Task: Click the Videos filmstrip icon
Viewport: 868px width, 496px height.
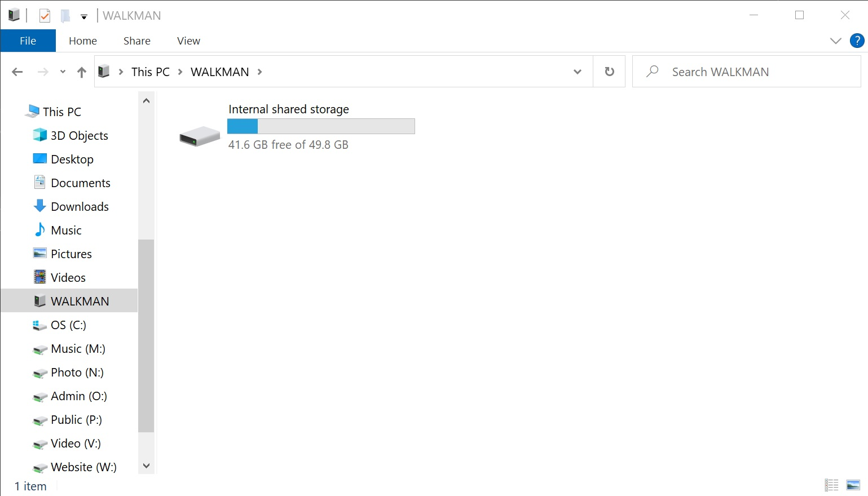Action: (x=40, y=277)
